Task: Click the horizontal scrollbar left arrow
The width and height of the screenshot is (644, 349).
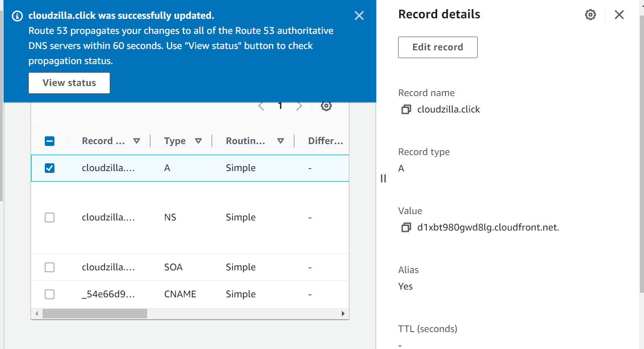Action: click(37, 314)
